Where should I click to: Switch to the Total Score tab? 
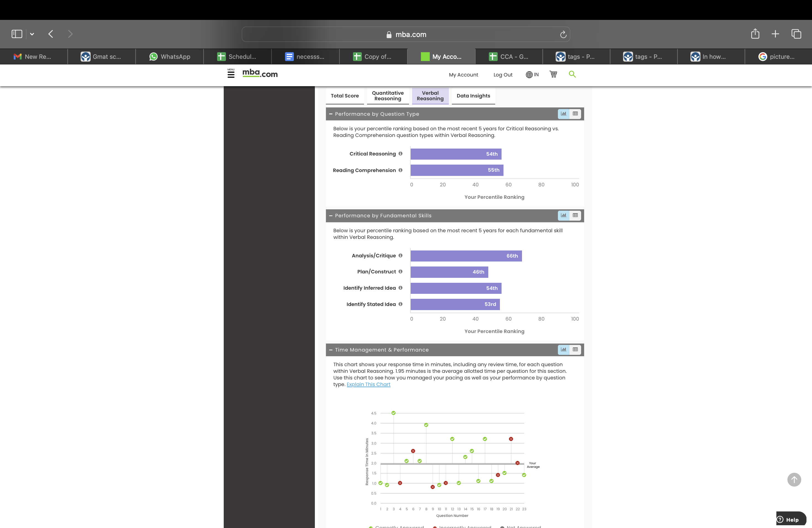[345, 96]
